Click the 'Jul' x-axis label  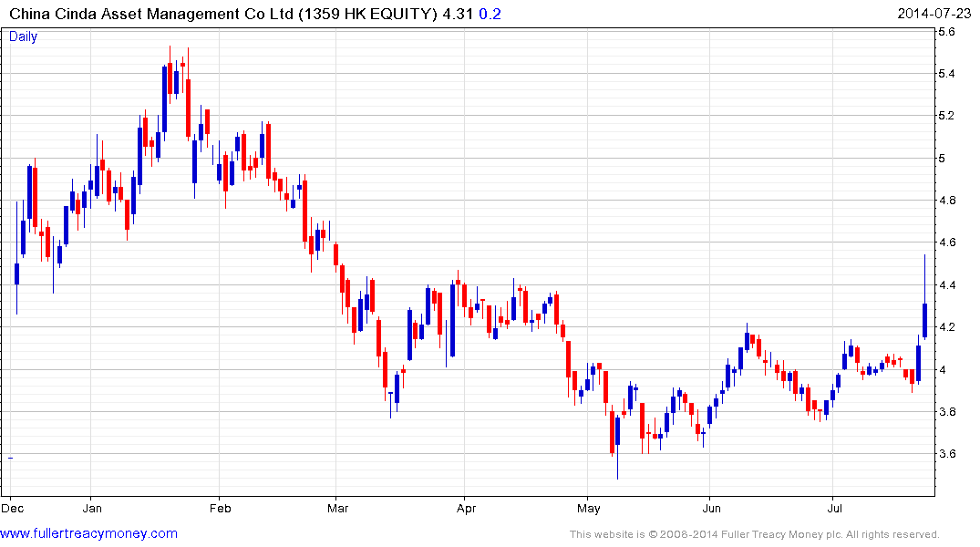click(x=834, y=508)
